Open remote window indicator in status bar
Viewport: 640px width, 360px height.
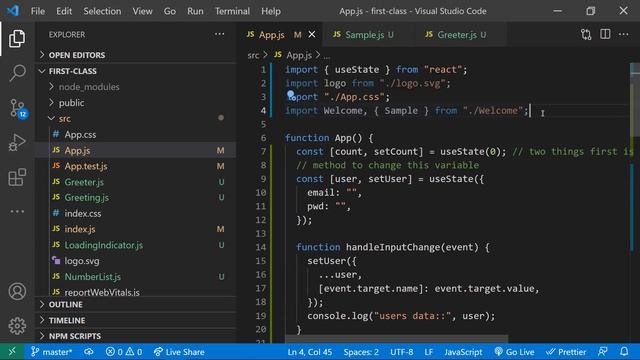12,351
